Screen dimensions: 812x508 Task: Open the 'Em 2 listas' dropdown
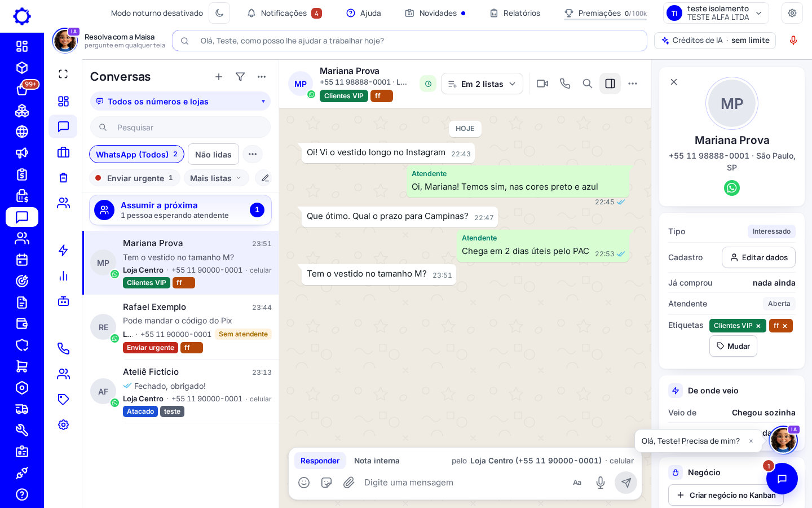482,84
